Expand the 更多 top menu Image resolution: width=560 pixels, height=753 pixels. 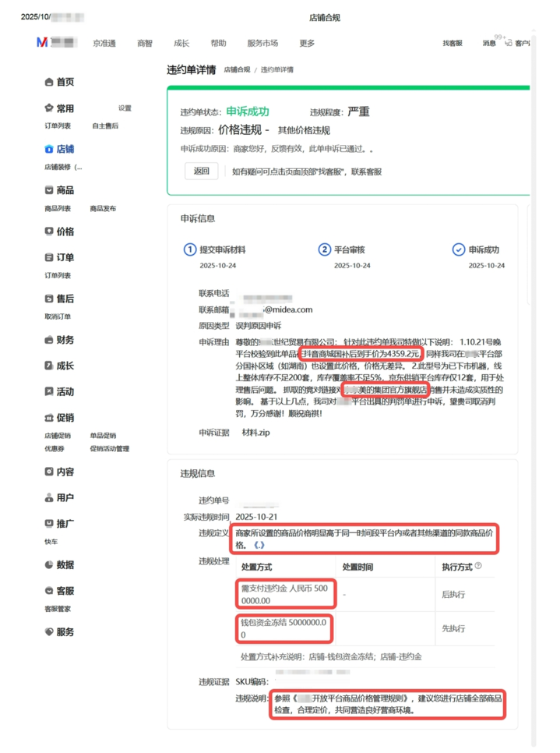click(307, 44)
